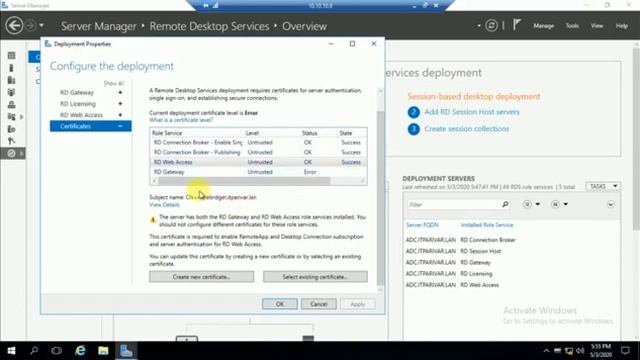
Task: Click step 2 circle icon
Action: [x=413, y=112]
